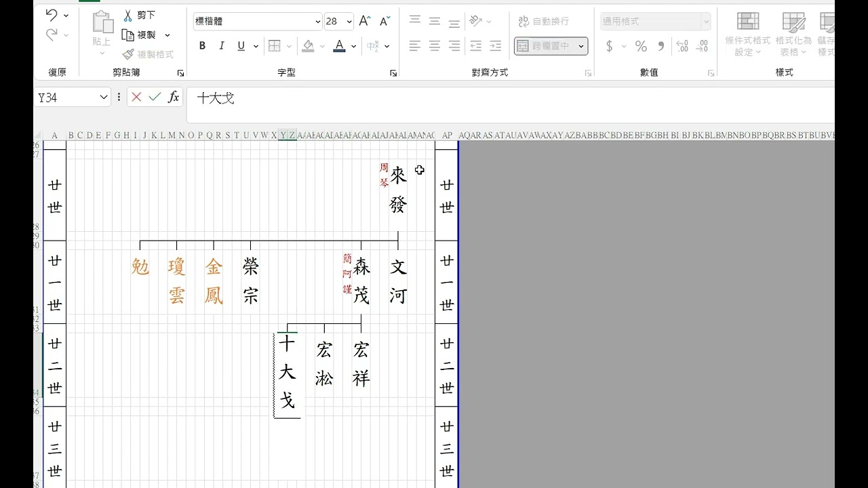This screenshot has height=488, width=868.
Task: Click the cell Borders icon
Action: pyautogui.click(x=275, y=46)
